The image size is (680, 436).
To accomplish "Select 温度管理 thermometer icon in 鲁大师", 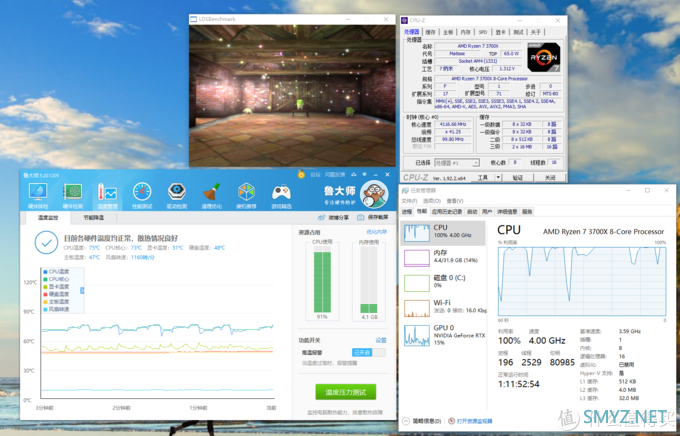I will coord(107,191).
